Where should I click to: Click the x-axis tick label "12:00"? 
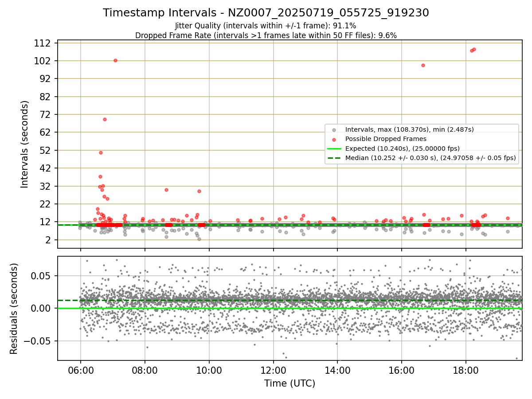click(x=273, y=371)
